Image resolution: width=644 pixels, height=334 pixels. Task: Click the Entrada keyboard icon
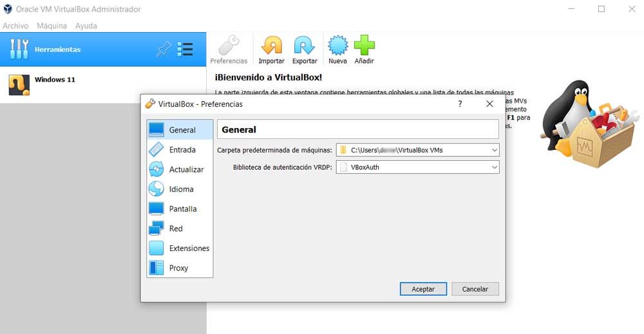pyautogui.click(x=156, y=150)
